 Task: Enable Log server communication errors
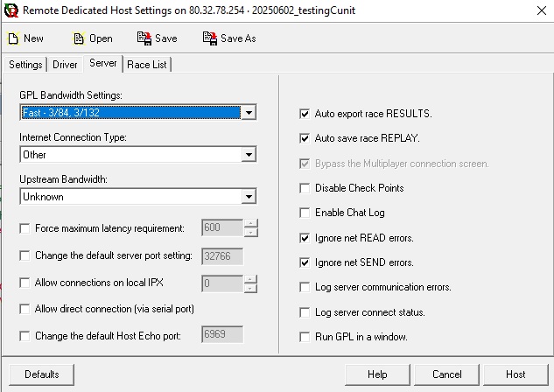305,287
